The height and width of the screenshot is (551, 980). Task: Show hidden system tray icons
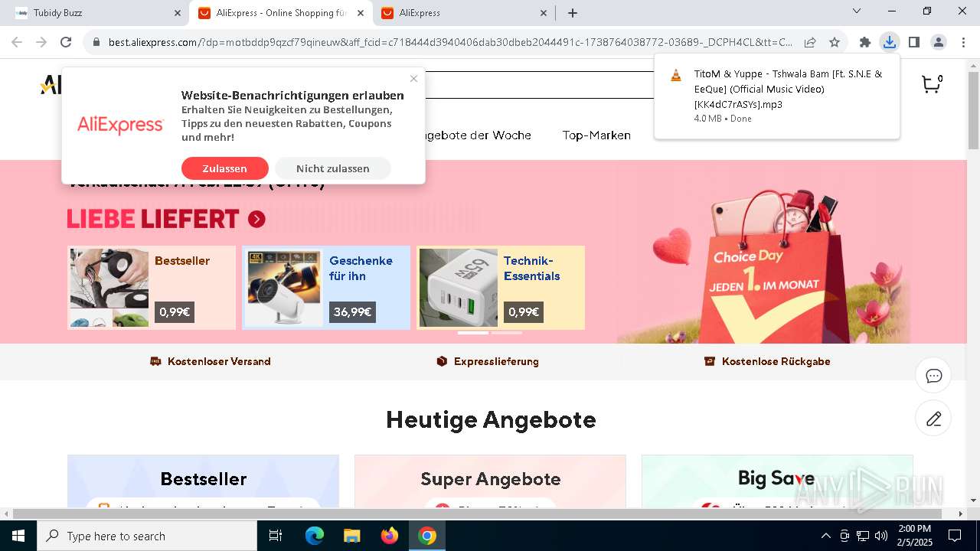tap(825, 536)
